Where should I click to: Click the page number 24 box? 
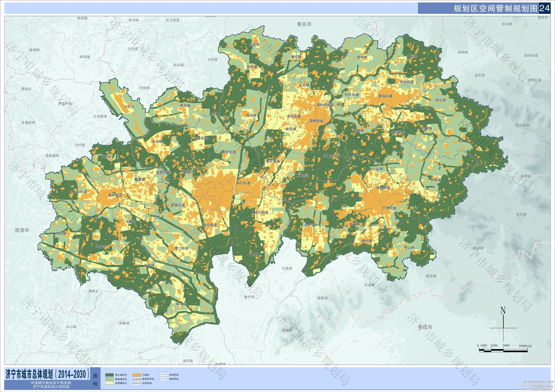(x=545, y=8)
